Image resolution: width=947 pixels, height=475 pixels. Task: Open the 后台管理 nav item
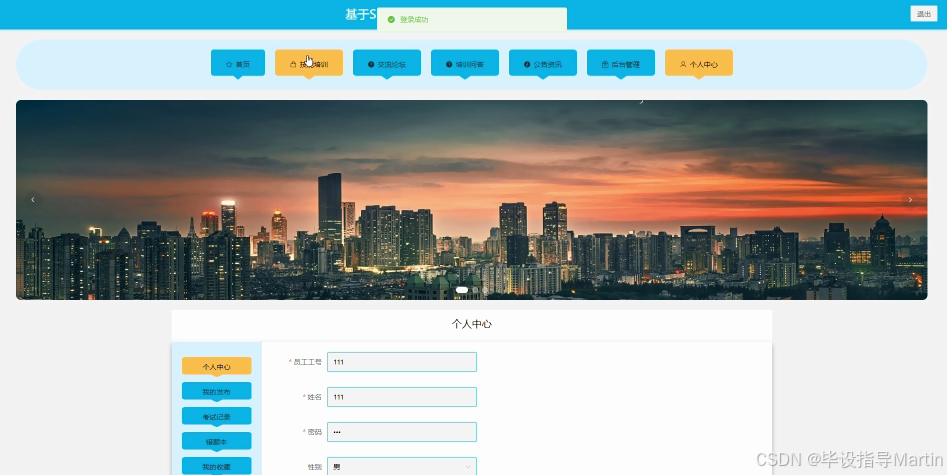tap(620, 63)
